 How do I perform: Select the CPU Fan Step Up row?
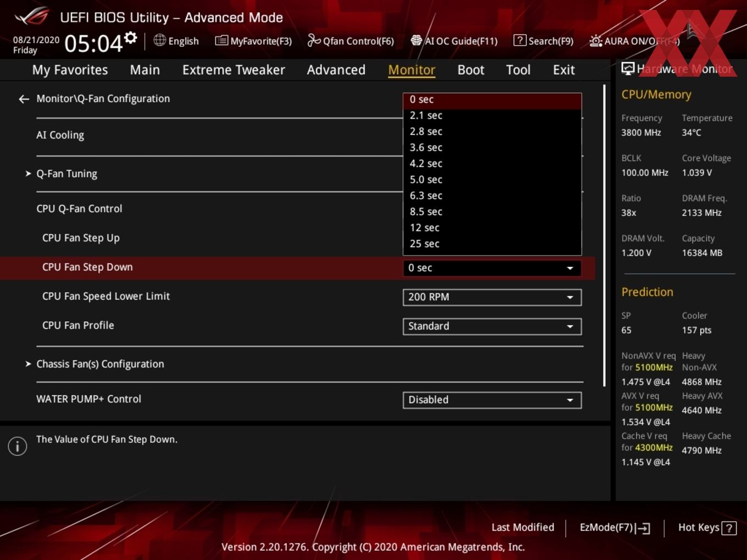pyautogui.click(x=81, y=238)
